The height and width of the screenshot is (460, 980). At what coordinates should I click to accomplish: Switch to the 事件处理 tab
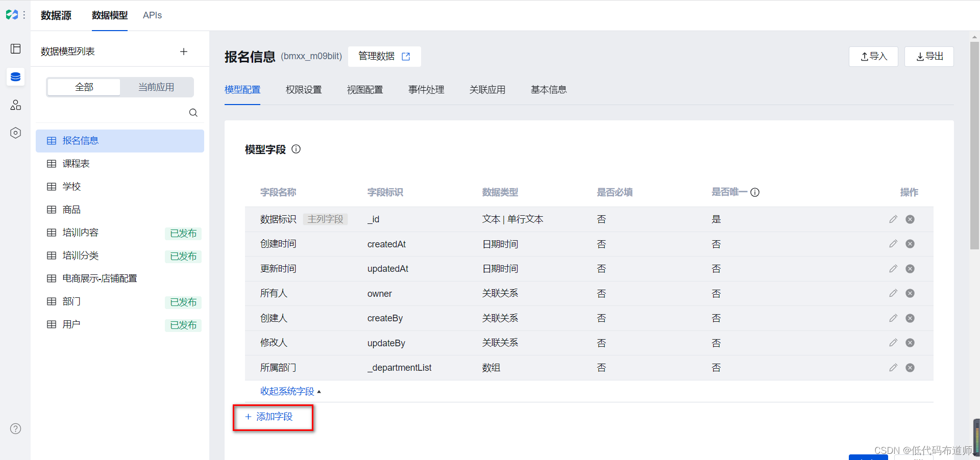[426, 90]
